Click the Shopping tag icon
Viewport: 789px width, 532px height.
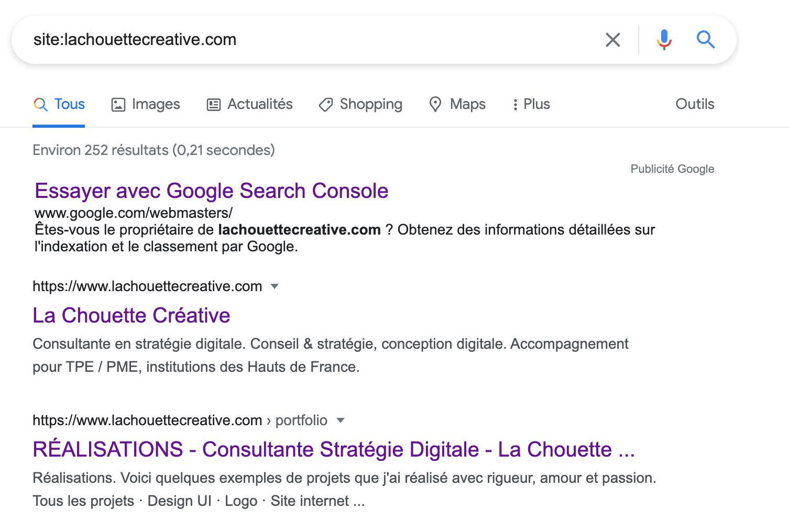coord(326,105)
